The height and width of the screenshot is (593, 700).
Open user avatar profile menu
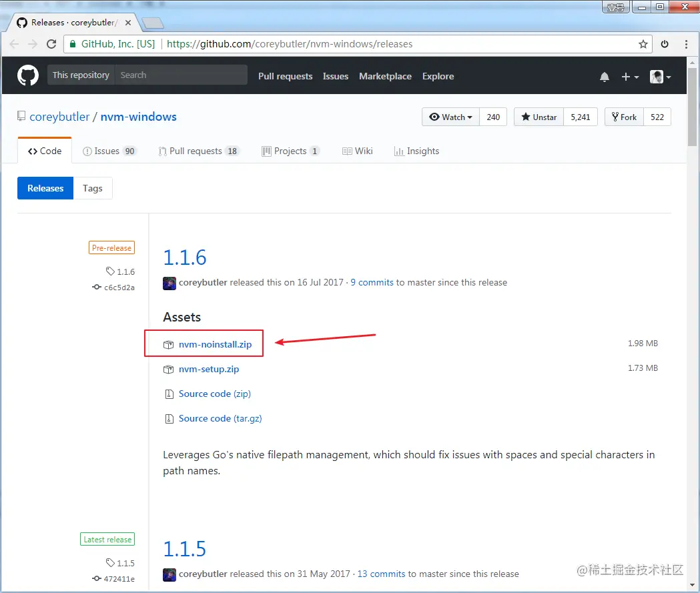pyautogui.click(x=660, y=77)
